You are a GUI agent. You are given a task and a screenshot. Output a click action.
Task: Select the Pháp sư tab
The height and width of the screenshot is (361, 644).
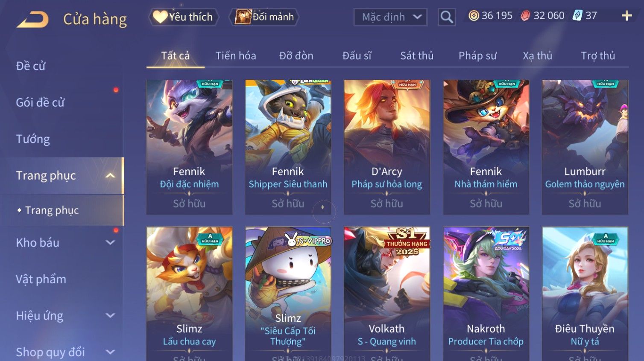pos(477,56)
